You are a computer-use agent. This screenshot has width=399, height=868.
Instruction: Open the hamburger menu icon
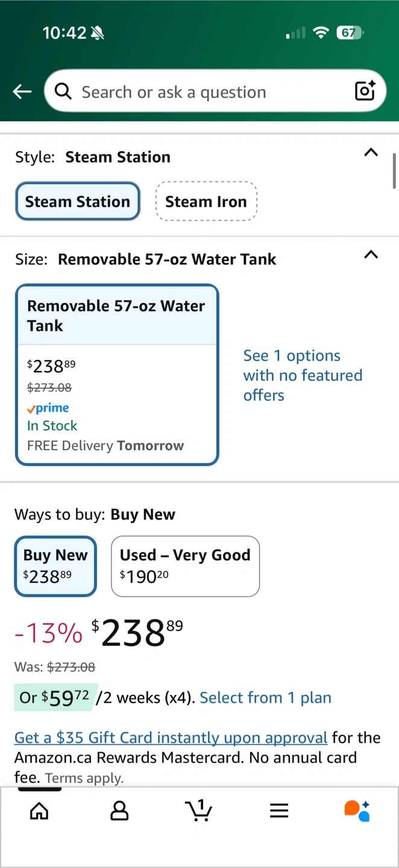click(x=279, y=811)
